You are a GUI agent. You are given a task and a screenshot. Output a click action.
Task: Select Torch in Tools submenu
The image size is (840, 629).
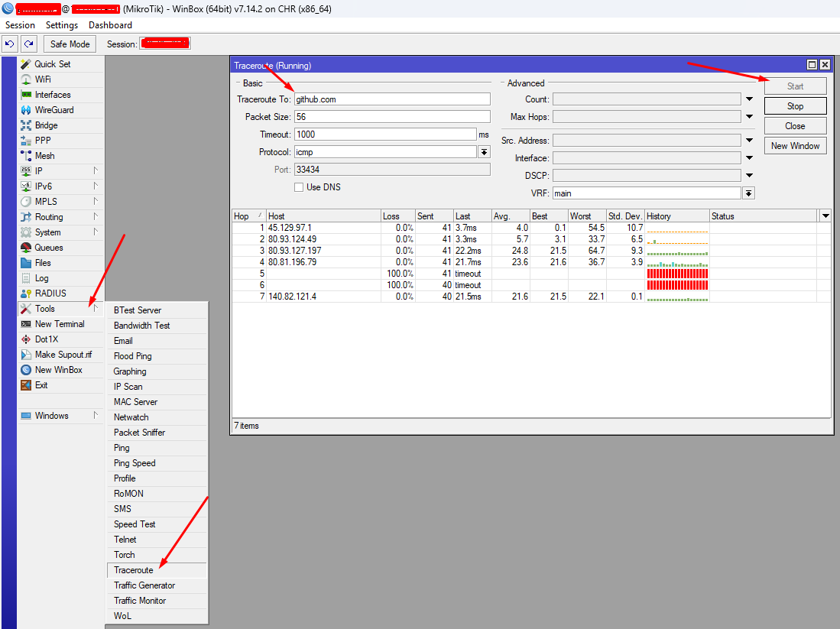click(157, 555)
